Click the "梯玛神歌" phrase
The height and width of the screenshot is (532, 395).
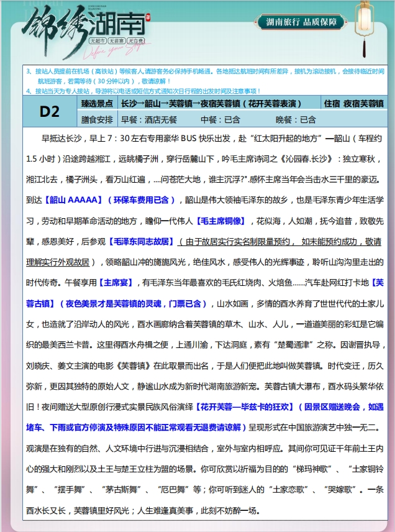(312, 469)
